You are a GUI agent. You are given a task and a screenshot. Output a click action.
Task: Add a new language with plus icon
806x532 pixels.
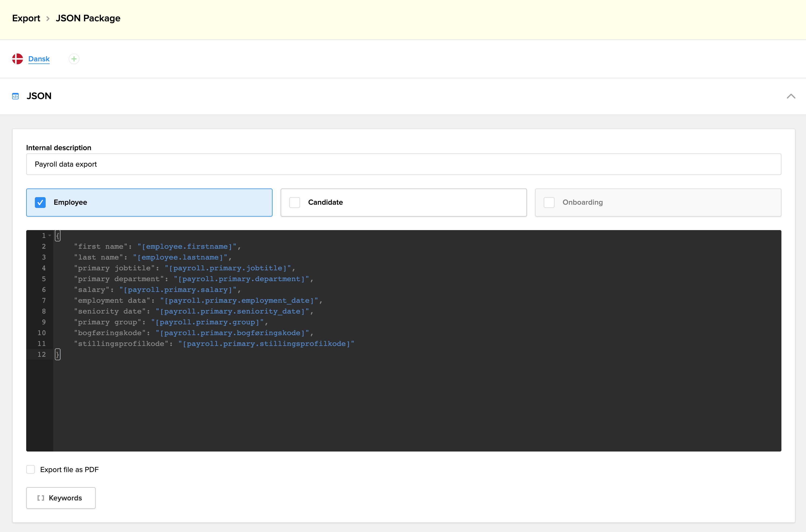point(74,59)
